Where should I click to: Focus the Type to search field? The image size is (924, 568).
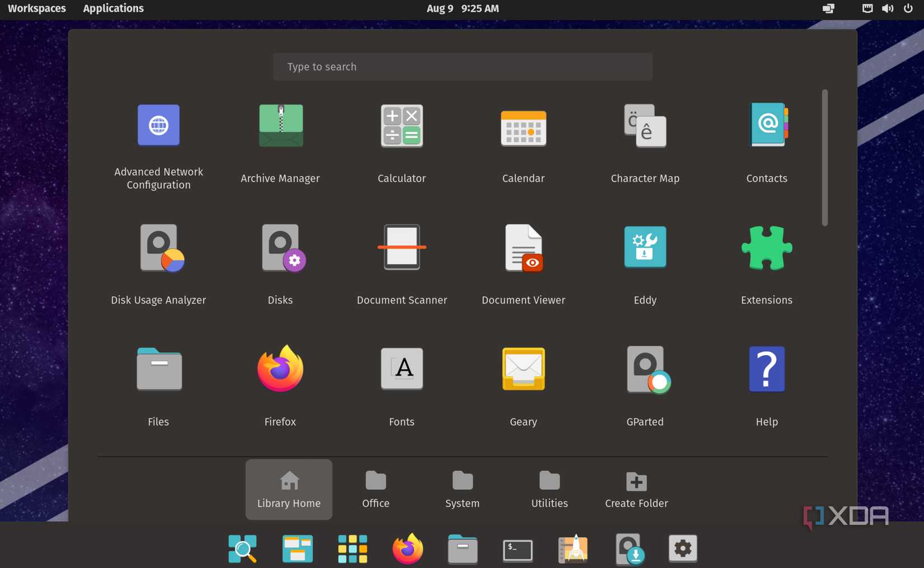[x=463, y=67]
